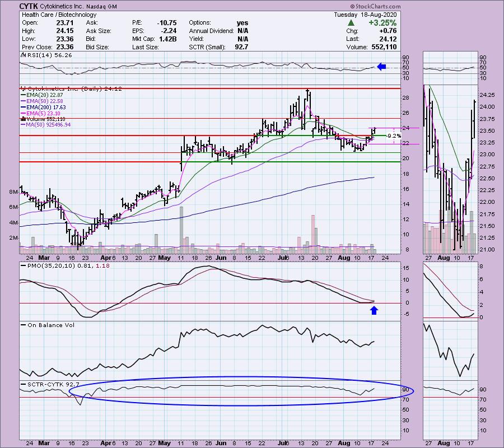Click the Last Size label
Viewport: 504px width, 448px height.
[x=145, y=47]
